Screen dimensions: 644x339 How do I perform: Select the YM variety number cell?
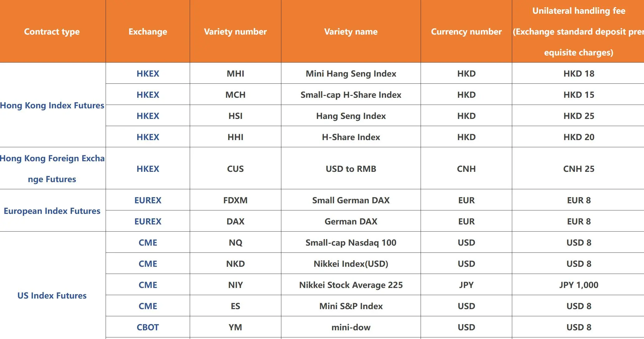236,327
